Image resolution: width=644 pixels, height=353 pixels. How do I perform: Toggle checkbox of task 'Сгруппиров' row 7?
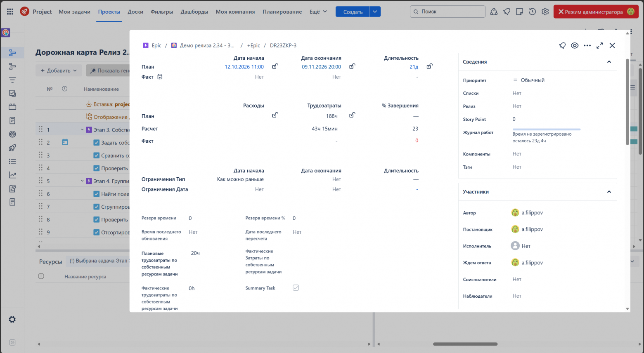(97, 207)
